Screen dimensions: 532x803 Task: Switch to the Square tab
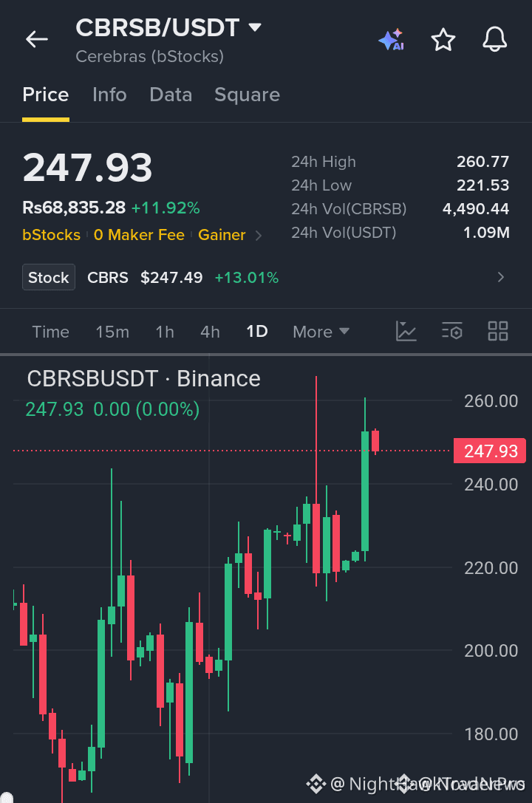click(248, 95)
